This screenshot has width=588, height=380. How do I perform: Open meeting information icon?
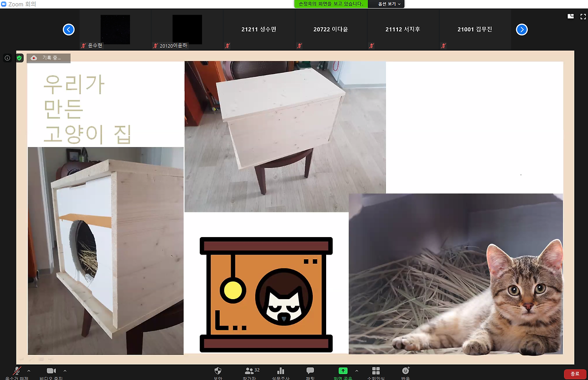coord(7,58)
